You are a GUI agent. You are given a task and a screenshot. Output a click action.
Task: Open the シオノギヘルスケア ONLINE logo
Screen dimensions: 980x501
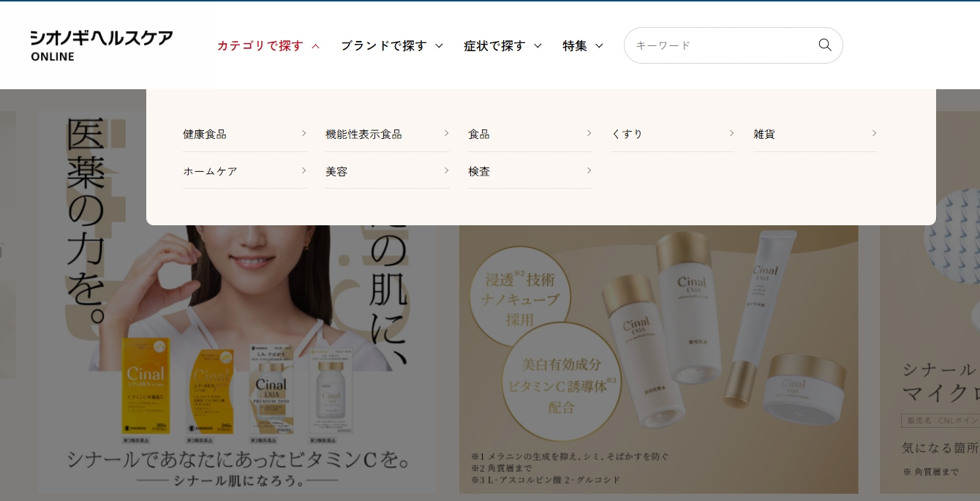(x=102, y=45)
